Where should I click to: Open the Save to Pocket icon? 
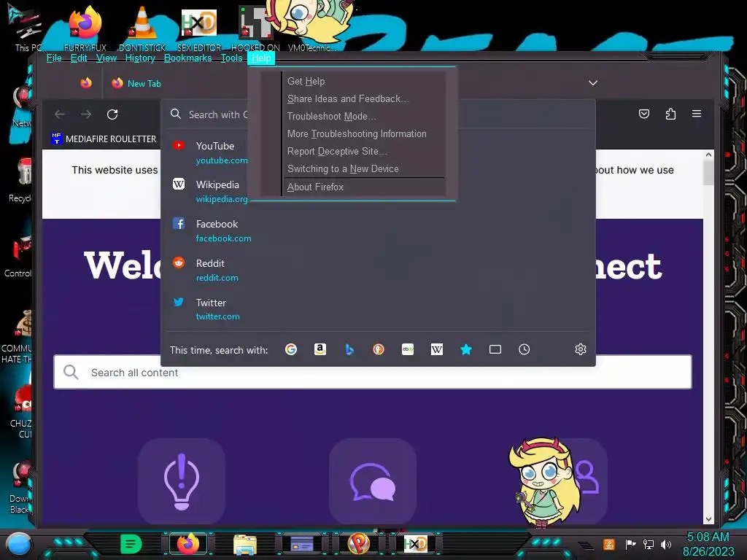pyautogui.click(x=644, y=114)
